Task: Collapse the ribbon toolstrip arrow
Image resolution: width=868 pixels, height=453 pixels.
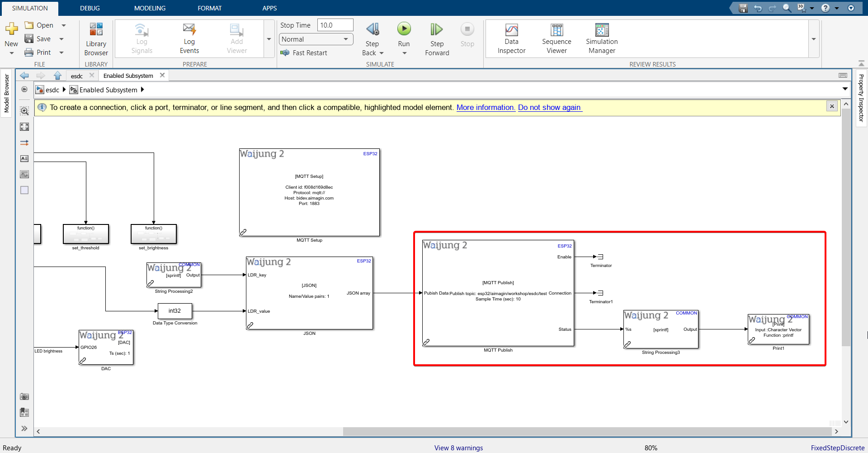Action: (x=861, y=64)
